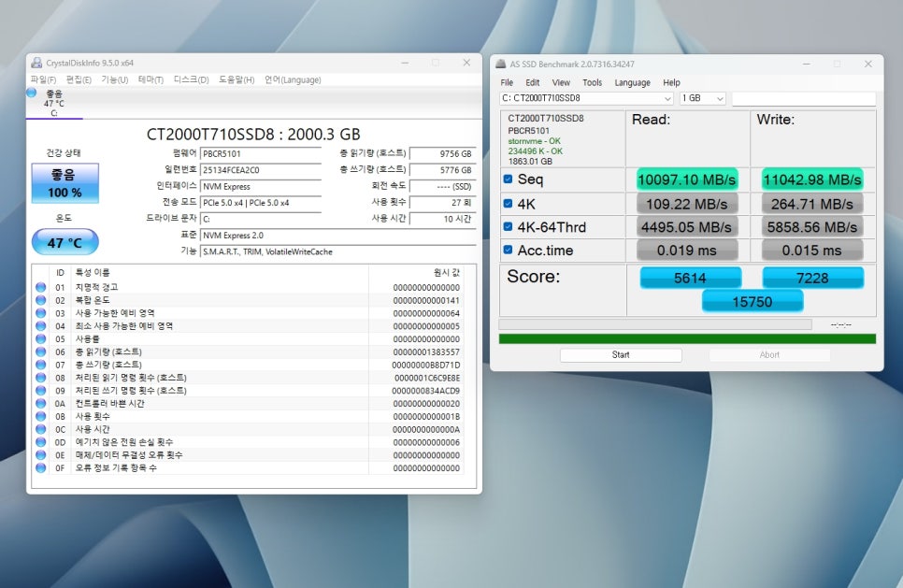Viewport: 903px width, 588px height.
Task: Open the 도움말(H) menu in CrystalDiskInfo
Action: point(236,79)
